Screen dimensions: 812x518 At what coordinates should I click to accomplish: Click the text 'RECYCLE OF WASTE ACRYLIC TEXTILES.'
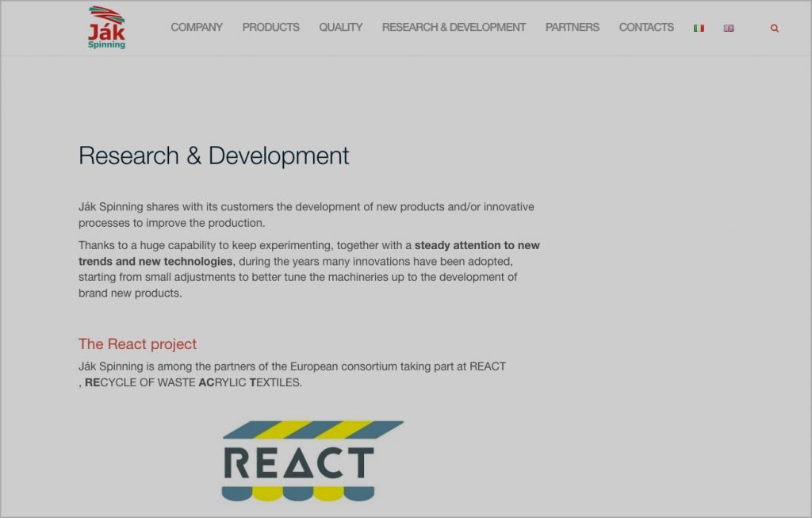(x=193, y=382)
